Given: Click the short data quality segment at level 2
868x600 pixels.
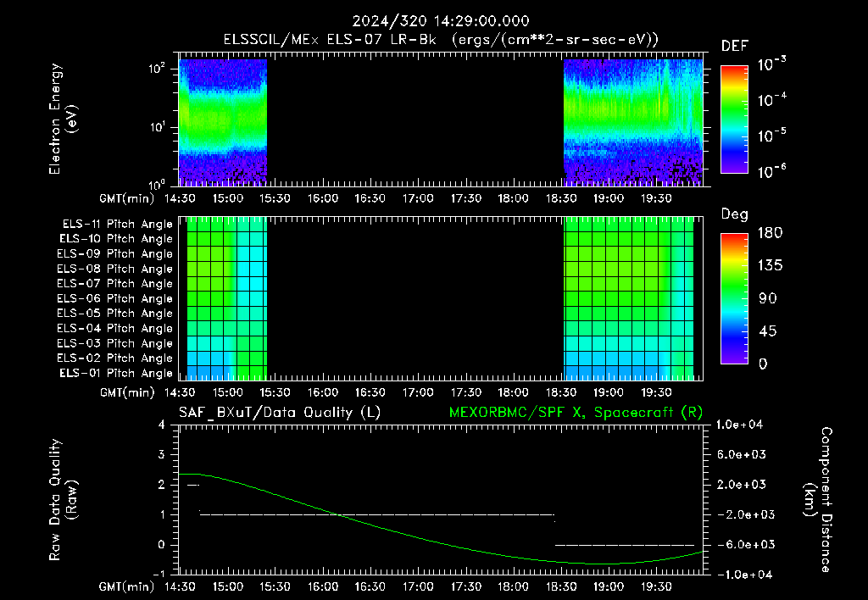Looking at the screenshot, I should 192,486.
